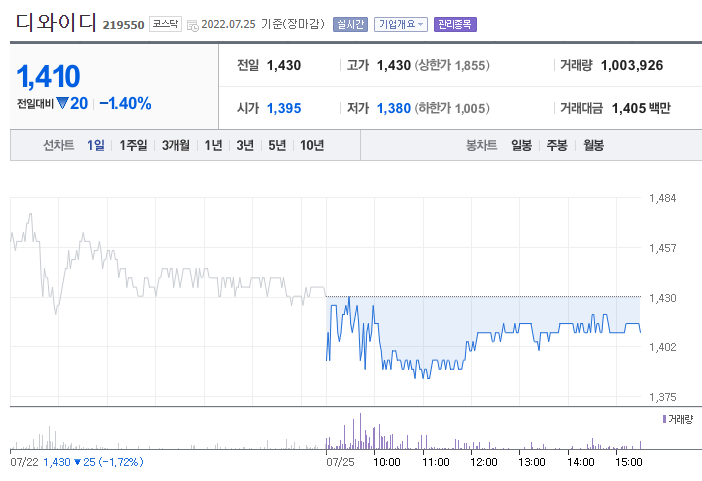Select the 10년 line chart tab

tap(312, 145)
